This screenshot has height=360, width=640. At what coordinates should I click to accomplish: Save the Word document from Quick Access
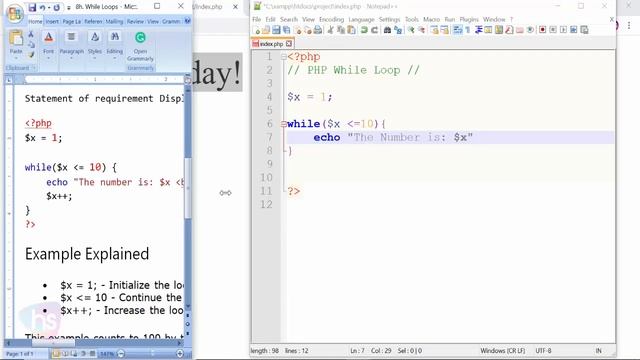point(32,7)
